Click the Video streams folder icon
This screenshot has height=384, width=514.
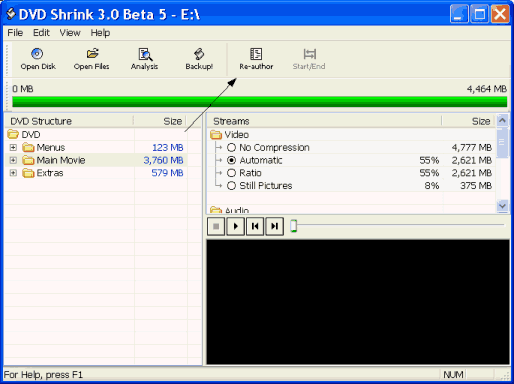tap(216, 135)
